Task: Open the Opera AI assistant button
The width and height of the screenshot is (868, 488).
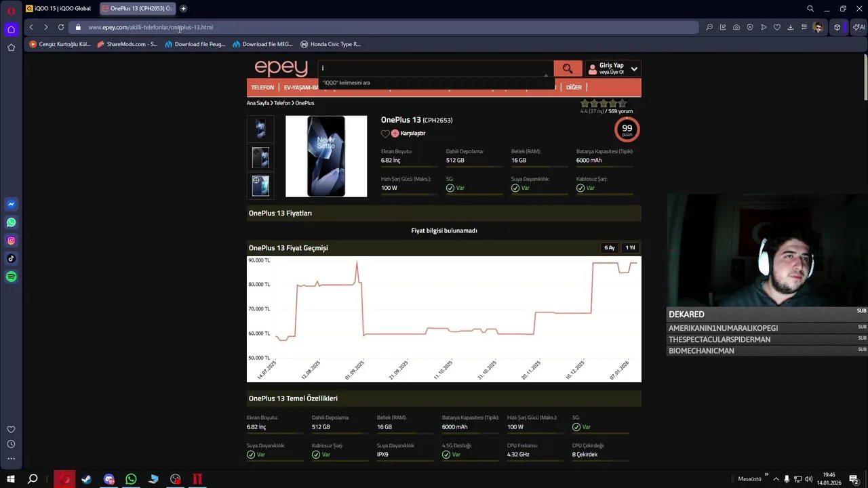Action: [x=859, y=27]
